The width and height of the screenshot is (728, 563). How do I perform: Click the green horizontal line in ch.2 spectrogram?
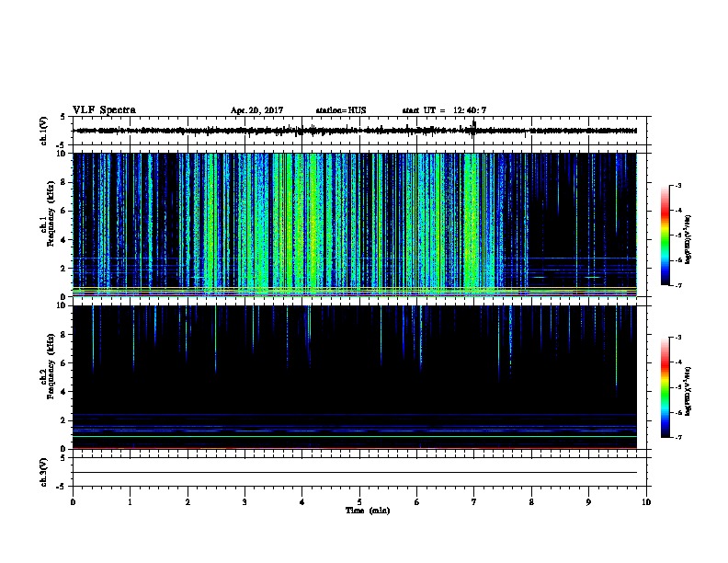tap(355, 437)
